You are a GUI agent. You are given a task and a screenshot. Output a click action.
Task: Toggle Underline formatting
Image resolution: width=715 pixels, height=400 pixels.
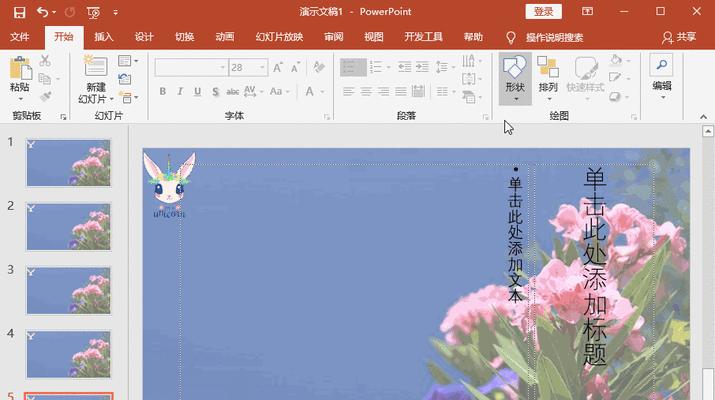point(197,92)
